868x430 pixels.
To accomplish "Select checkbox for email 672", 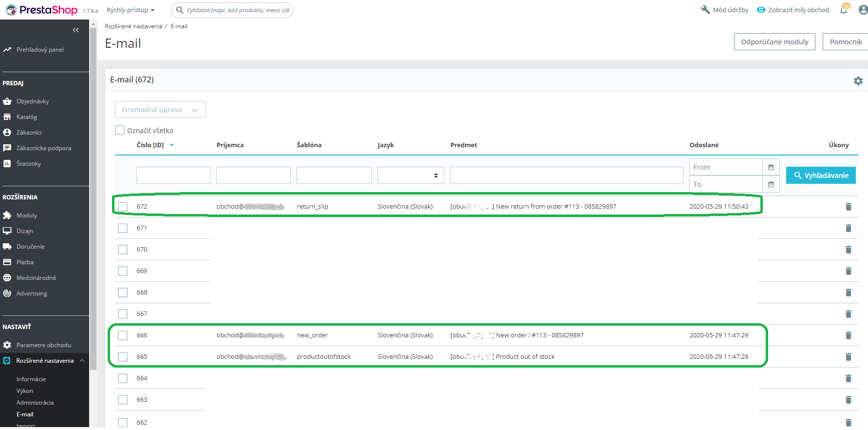I will tap(123, 207).
